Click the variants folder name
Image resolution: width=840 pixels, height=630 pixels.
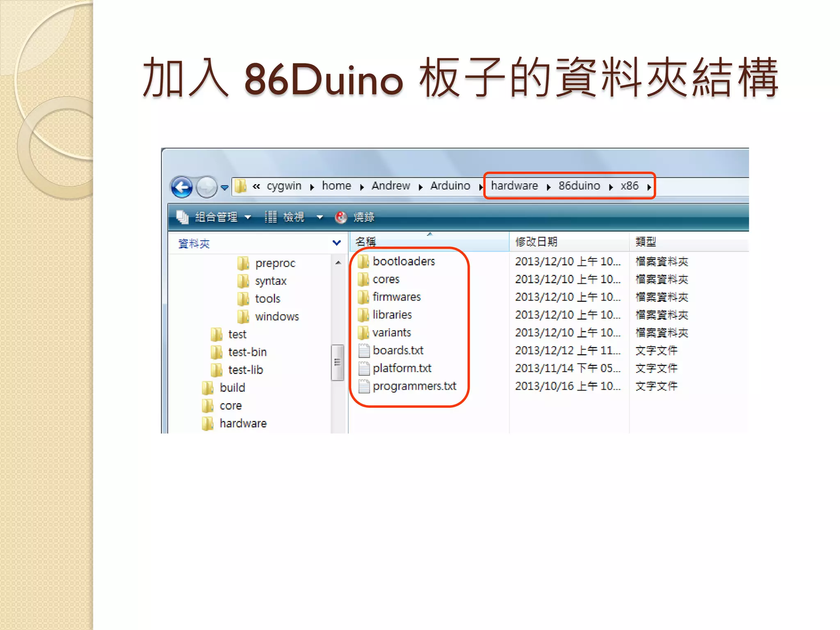coord(392,333)
